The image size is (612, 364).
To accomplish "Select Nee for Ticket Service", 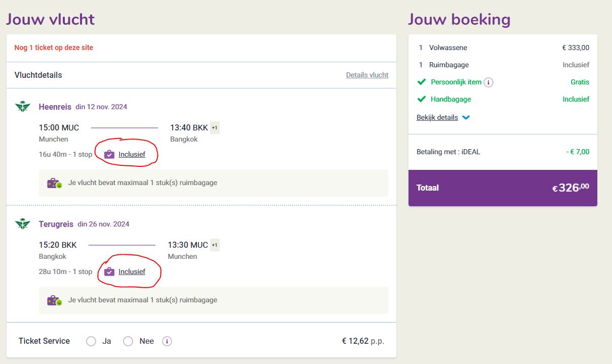I will click(x=128, y=341).
